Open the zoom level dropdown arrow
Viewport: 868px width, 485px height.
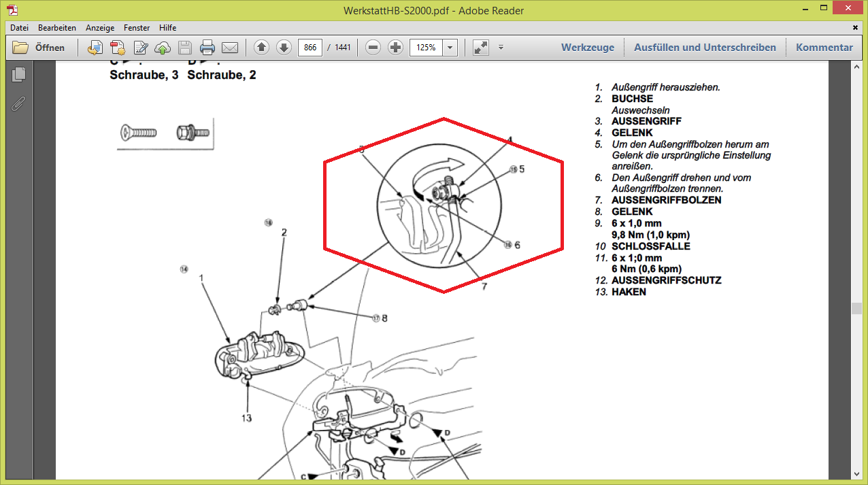tap(450, 48)
